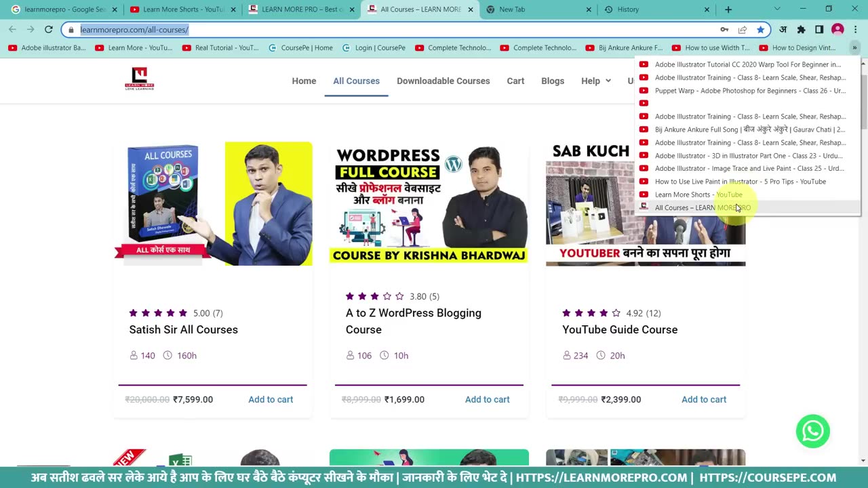Viewport: 868px width, 488px height.
Task: Open a new tab with plus button
Action: tap(728, 9)
